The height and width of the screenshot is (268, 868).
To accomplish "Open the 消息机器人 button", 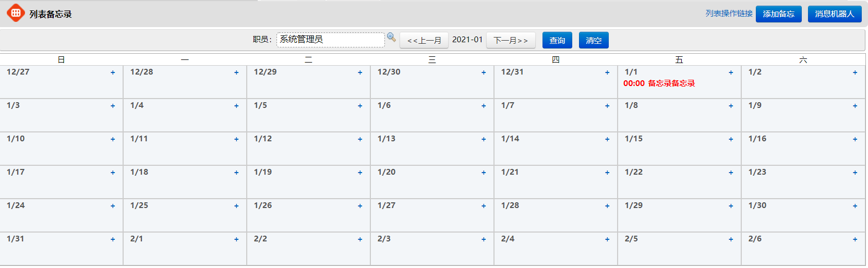I will coord(835,14).
